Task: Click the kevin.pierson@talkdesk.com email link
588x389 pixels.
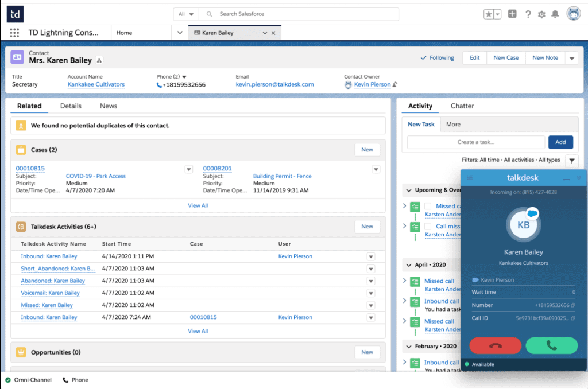Action: click(x=274, y=85)
